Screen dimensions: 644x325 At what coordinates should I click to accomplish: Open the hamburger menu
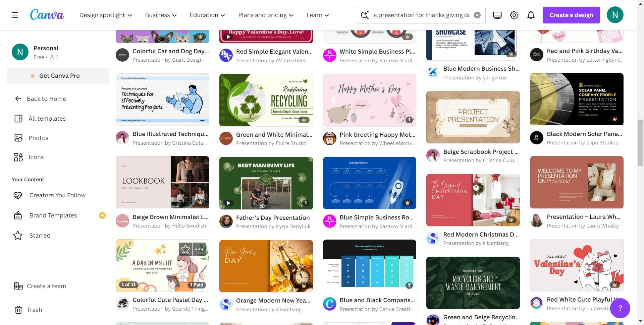15,15
